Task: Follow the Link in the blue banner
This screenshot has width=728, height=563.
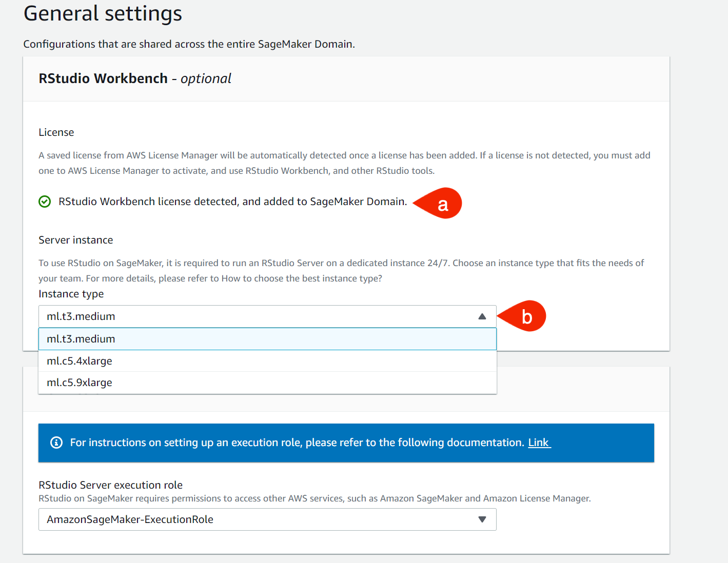Action: coord(539,443)
